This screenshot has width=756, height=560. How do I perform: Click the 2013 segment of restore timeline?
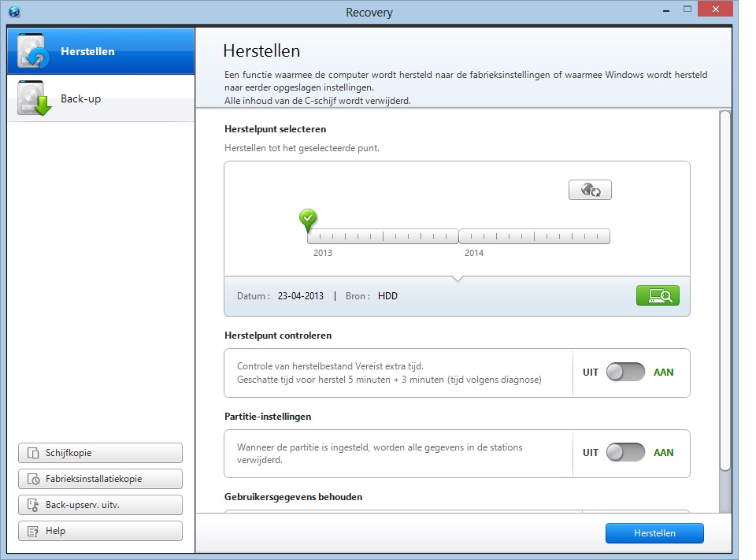pos(383,236)
